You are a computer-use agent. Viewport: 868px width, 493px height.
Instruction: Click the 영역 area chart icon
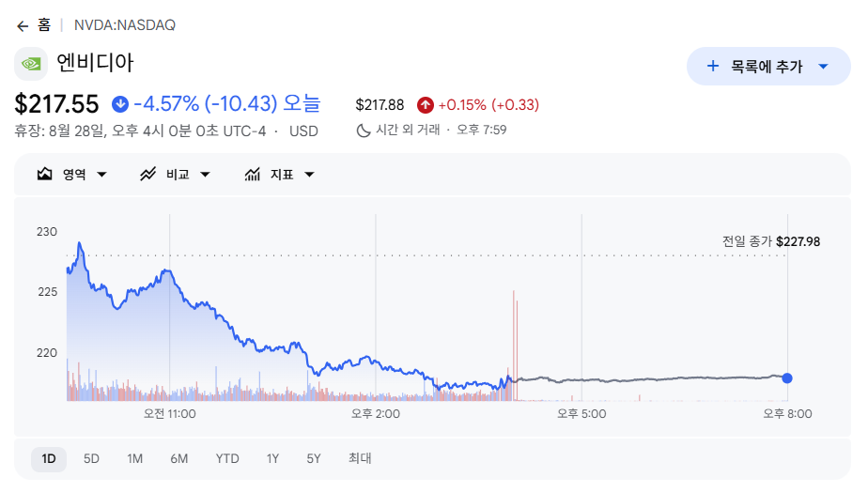click(x=44, y=175)
